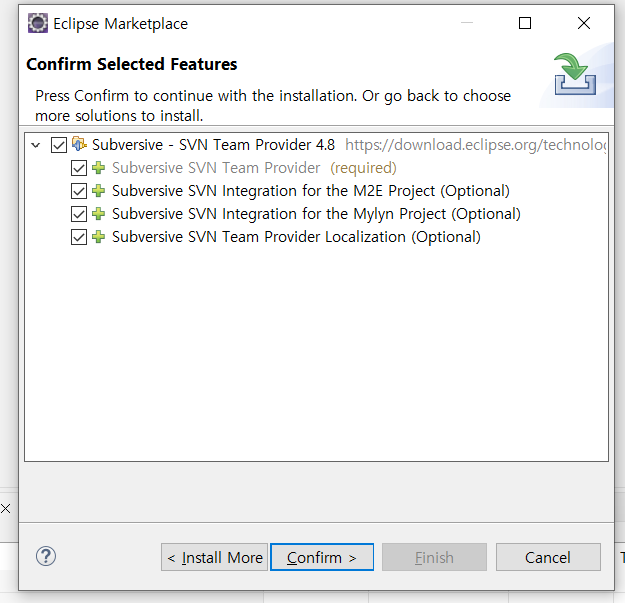Click the Eclipse Marketplace title bar icon
625x603 pixels.
(38, 23)
